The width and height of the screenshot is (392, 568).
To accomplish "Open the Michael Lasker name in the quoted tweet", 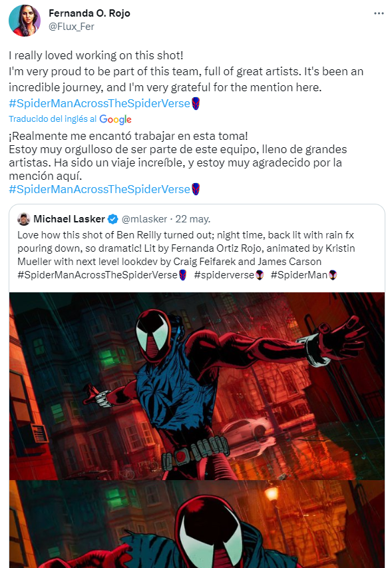I will tap(69, 219).
